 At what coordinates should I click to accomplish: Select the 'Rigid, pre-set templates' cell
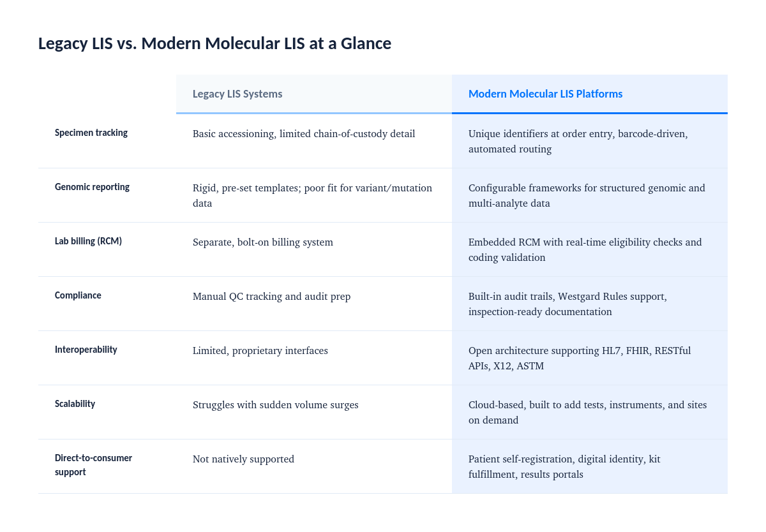(313, 196)
